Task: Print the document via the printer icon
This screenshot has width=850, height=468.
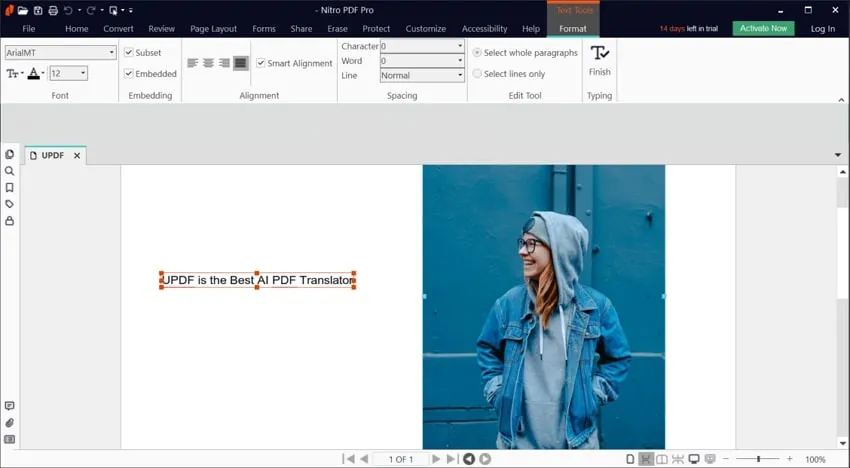Action: [x=53, y=10]
